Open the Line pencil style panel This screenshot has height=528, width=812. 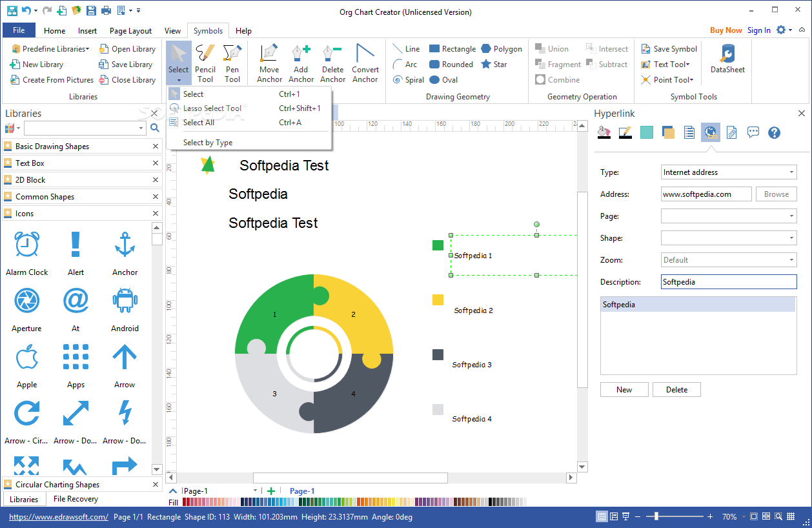tap(625, 132)
